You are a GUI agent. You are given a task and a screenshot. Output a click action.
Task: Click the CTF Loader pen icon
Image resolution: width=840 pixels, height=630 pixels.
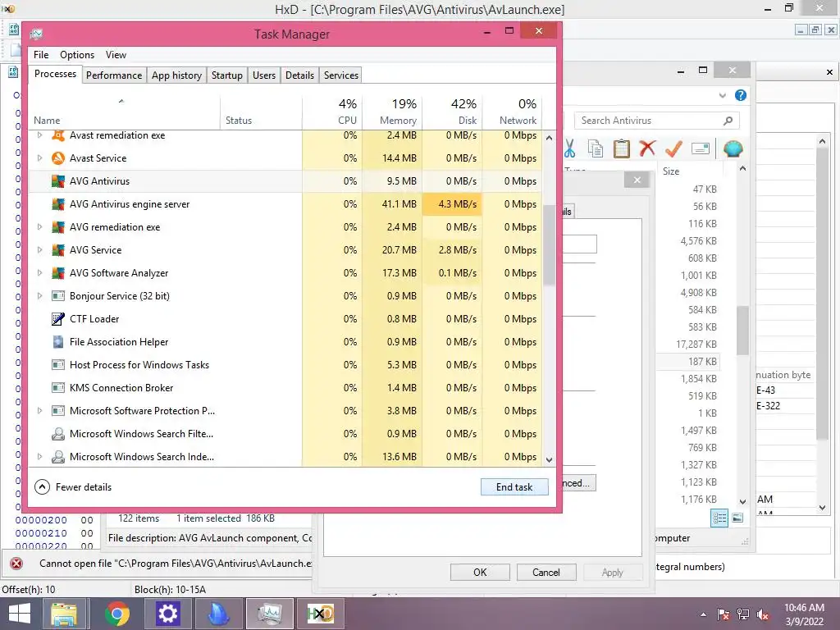tap(58, 319)
